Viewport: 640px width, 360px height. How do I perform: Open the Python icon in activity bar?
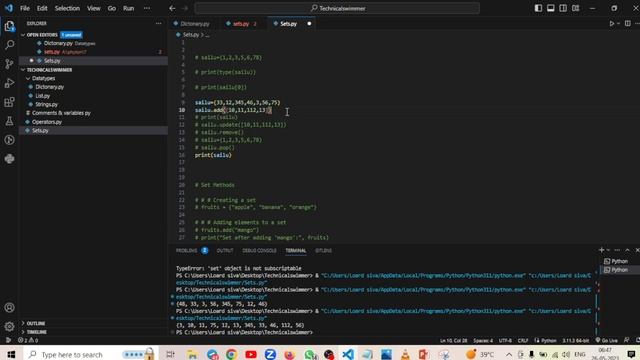(9, 159)
